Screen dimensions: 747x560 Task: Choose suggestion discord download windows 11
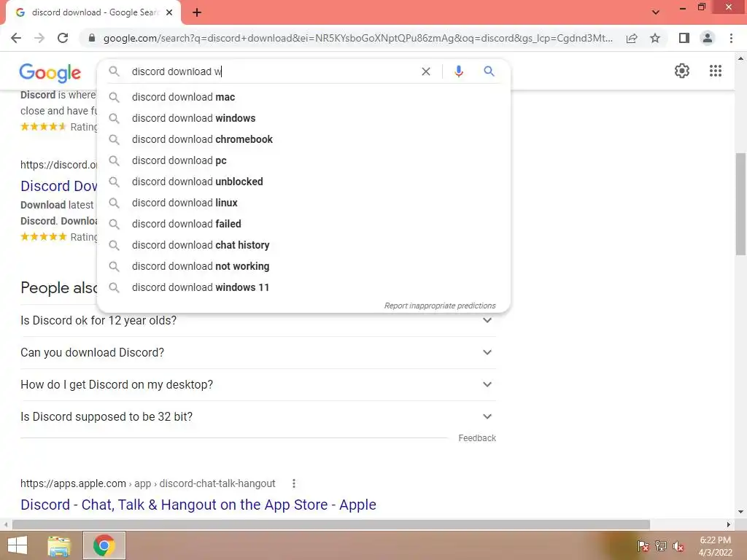click(x=303, y=287)
